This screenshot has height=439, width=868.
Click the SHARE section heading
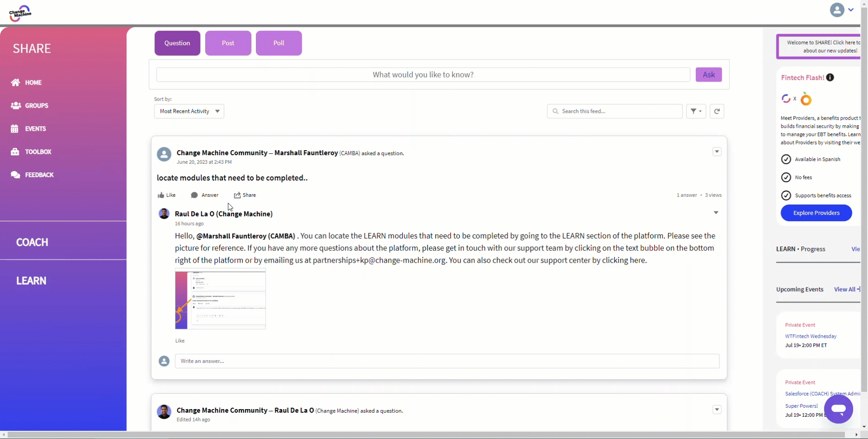pos(32,49)
